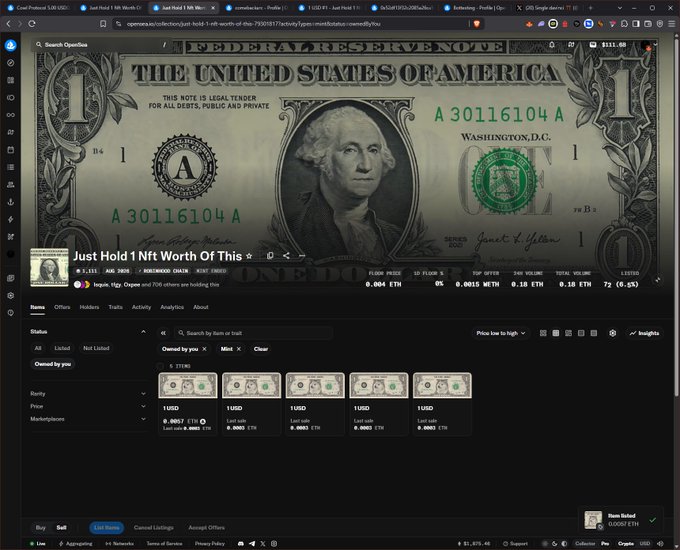Switch to the Activity tab
680x550 pixels.
[141, 307]
